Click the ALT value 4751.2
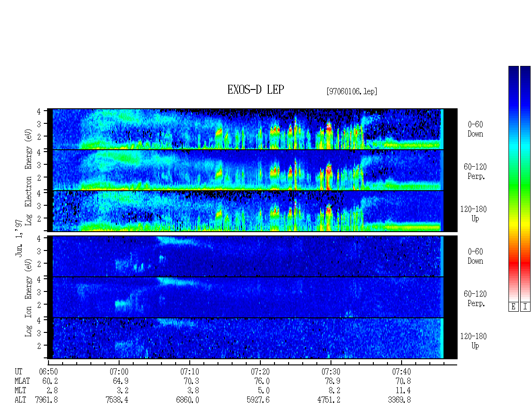The width and height of the screenshot is (532, 412). [329, 400]
